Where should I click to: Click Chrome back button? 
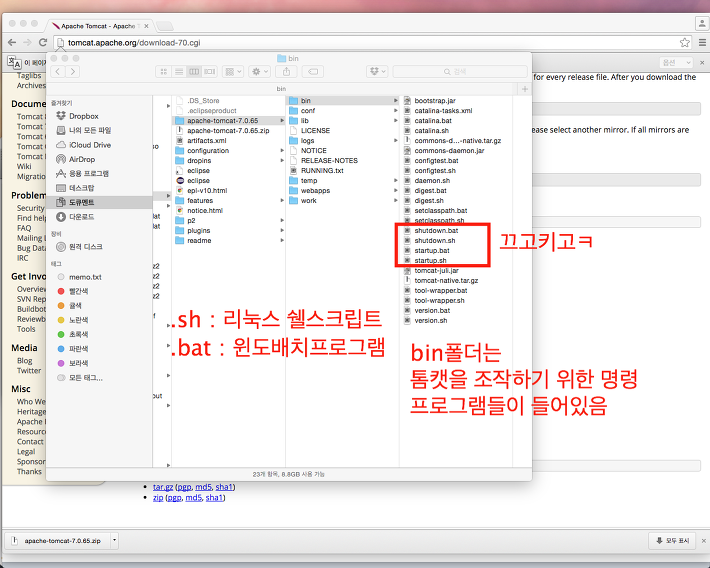click(12, 43)
